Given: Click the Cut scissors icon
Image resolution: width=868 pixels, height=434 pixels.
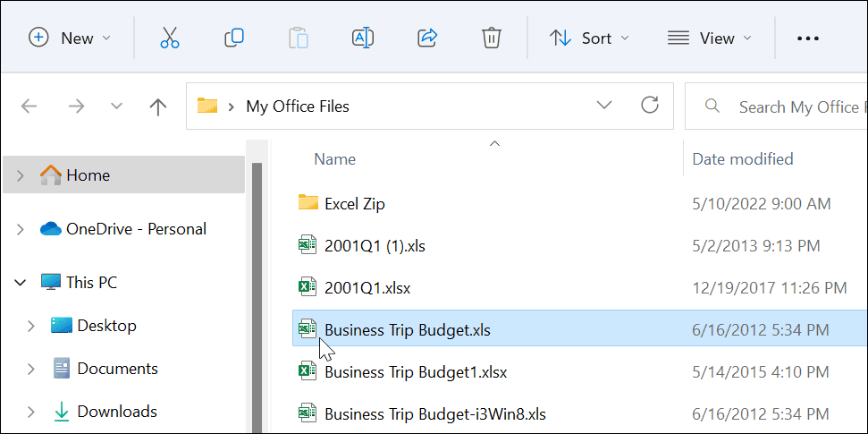Looking at the screenshot, I should click(x=170, y=38).
